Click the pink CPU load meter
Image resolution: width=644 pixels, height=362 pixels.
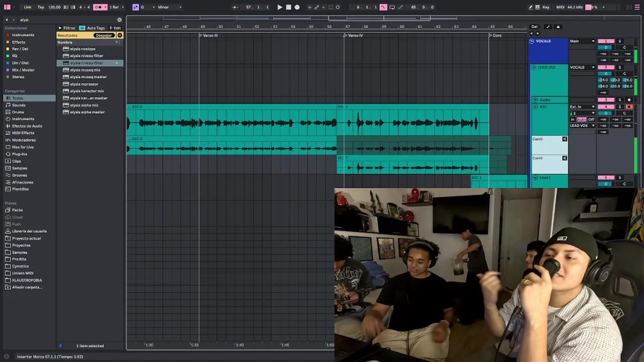click(592, 7)
